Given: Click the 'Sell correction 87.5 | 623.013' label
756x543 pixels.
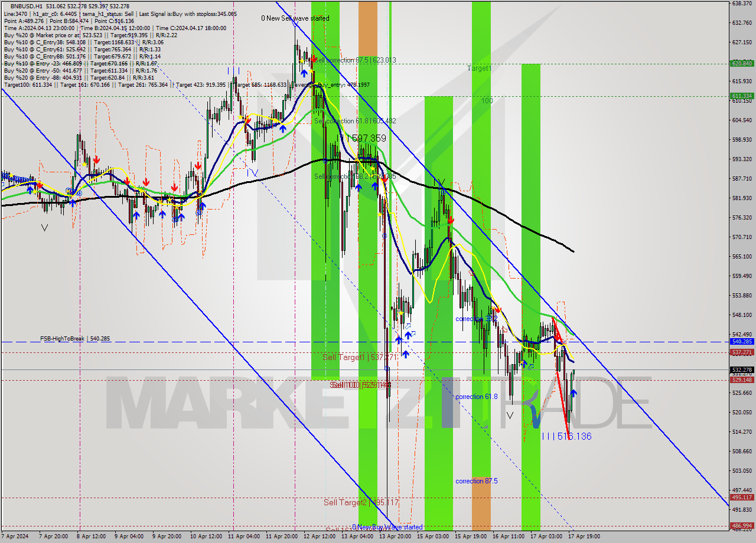Looking at the screenshot, I should pyautogui.click(x=354, y=60).
